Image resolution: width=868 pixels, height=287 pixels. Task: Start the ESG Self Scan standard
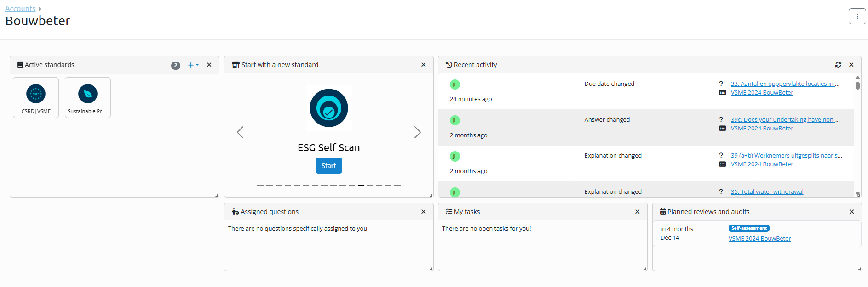coord(329,166)
